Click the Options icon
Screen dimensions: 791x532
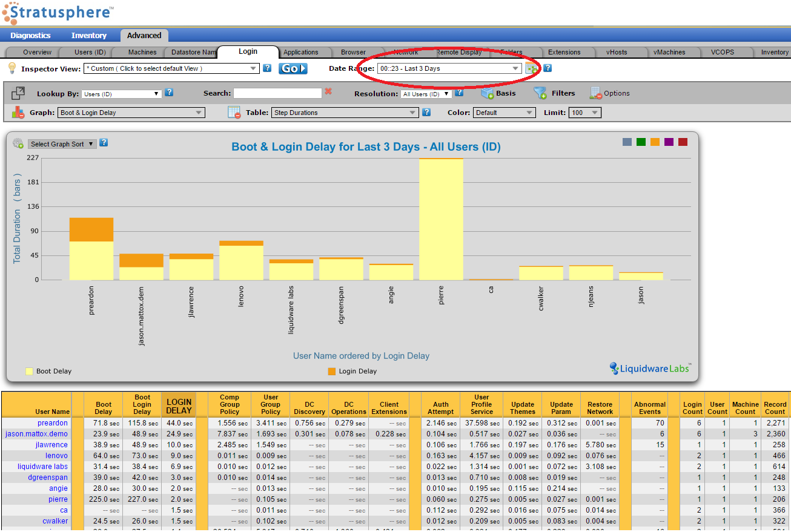(x=595, y=93)
